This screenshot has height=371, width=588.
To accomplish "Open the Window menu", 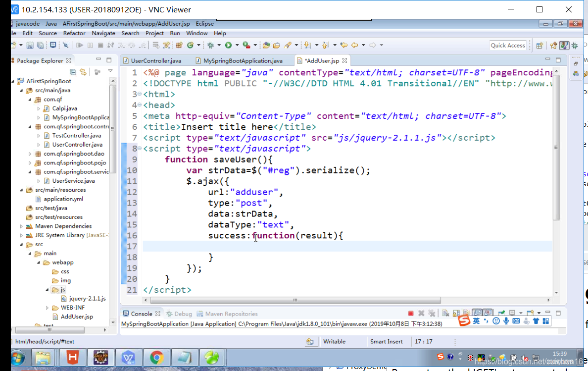I will pos(197,33).
